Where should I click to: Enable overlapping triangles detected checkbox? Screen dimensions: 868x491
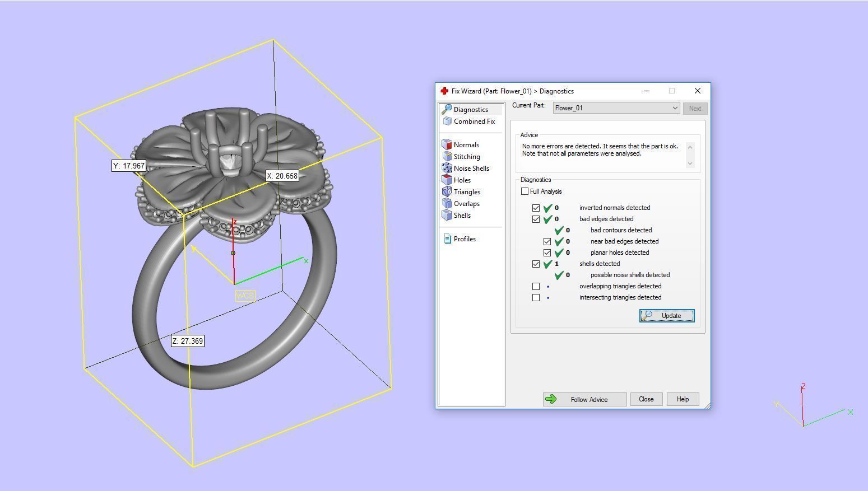pos(536,286)
